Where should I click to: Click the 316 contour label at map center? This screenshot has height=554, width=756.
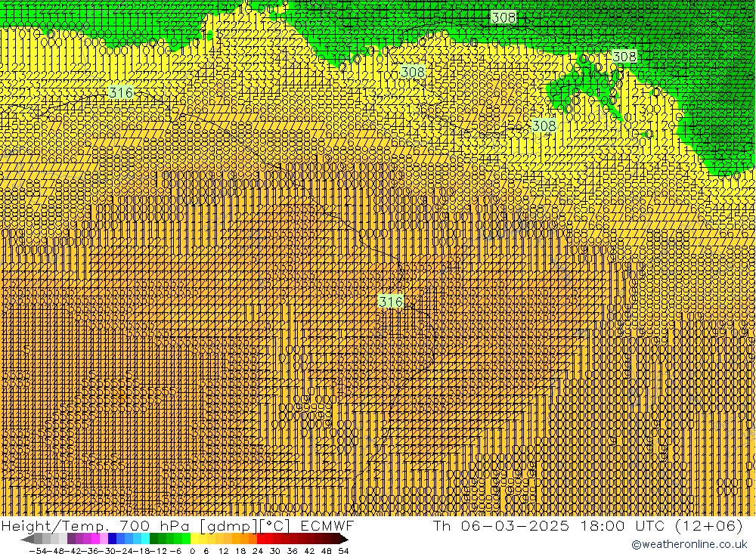(x=391, y=302)
